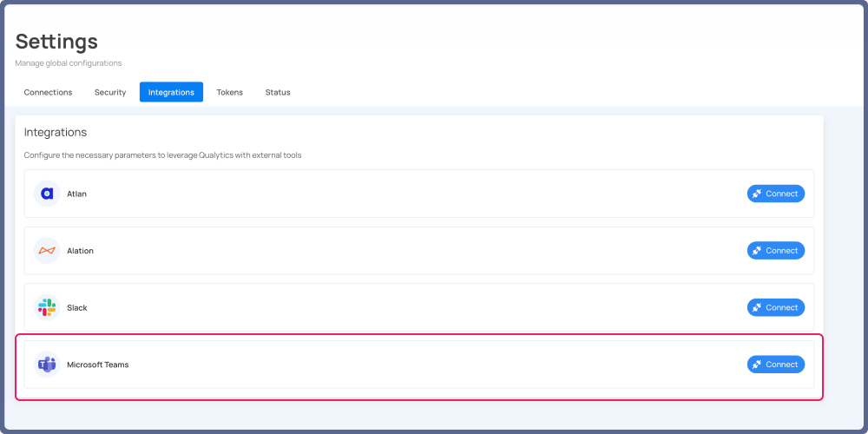Screen dimensions: 868x434
Task: Click the Slack integration name
Action: [77, 308]
